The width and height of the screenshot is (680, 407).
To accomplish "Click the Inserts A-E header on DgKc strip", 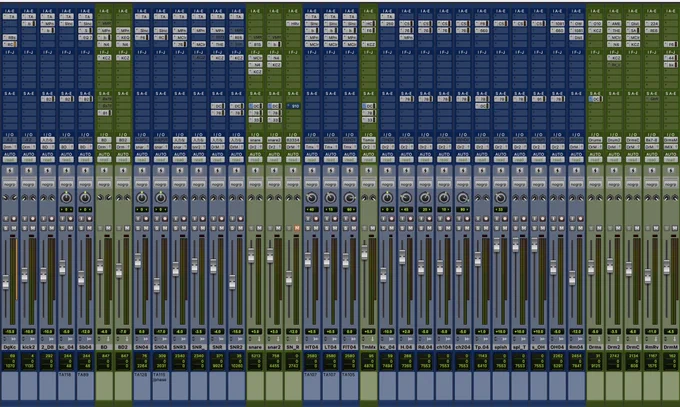I will pos(10,11).
